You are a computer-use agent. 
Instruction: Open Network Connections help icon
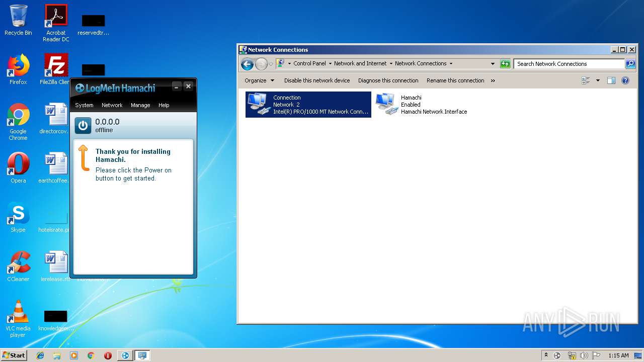[x=625, y=80]
